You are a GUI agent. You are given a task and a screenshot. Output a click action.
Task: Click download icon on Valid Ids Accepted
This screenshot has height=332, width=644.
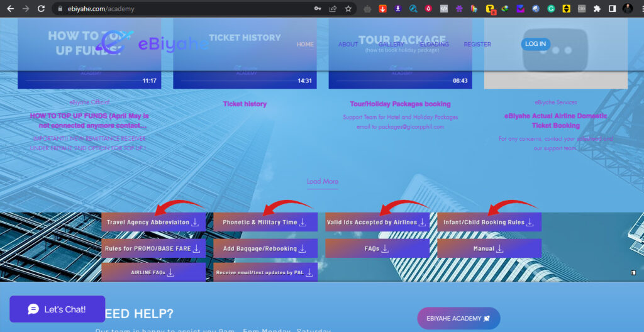pyautogui.click(x=422, y=223)
